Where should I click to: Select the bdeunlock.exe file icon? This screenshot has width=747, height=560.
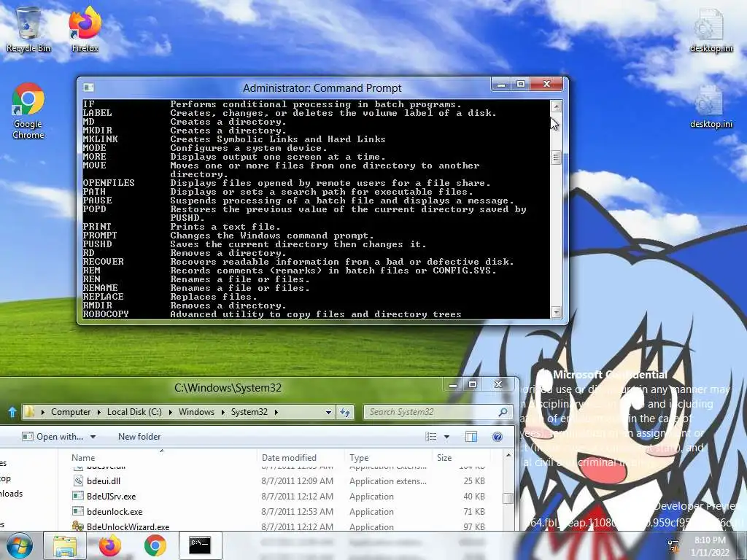[78, 511]
